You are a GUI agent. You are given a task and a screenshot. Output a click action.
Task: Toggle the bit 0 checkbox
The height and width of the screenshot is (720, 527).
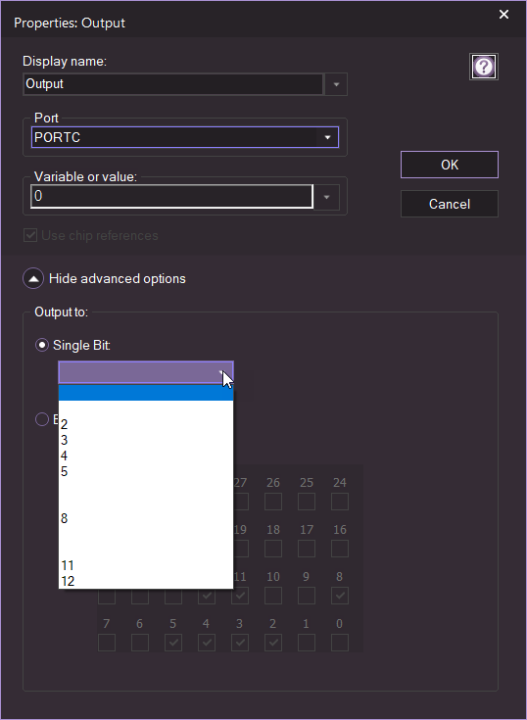point(340,642)
